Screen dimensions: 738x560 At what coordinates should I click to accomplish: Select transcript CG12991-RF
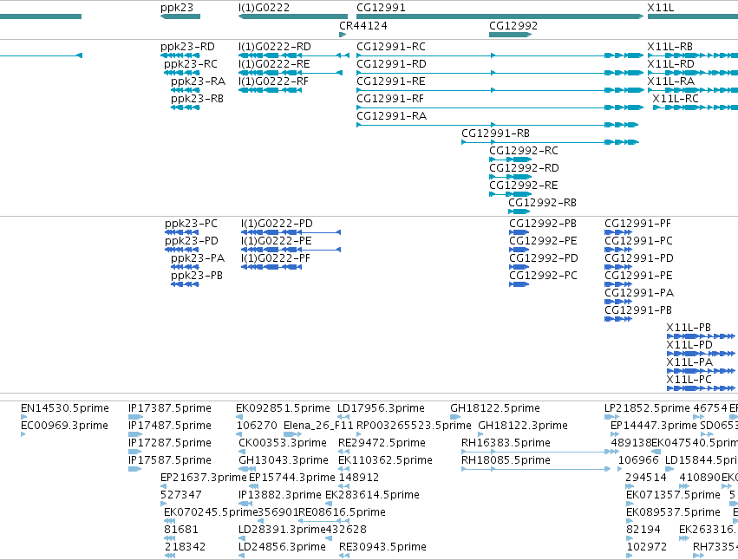[390, 99]
